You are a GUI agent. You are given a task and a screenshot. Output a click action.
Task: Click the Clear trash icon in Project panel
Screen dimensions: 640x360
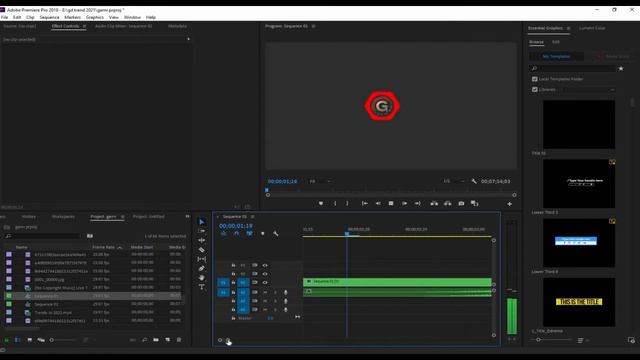pos(179,340)
